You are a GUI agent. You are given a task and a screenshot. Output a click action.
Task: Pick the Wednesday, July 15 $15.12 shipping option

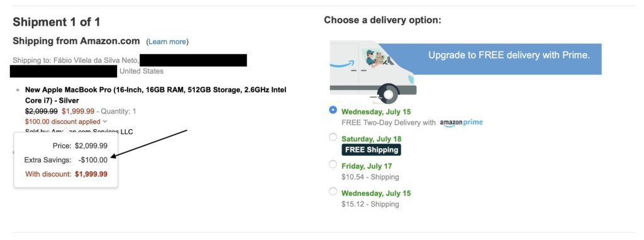pyautogui.click(x=333, y=192)
